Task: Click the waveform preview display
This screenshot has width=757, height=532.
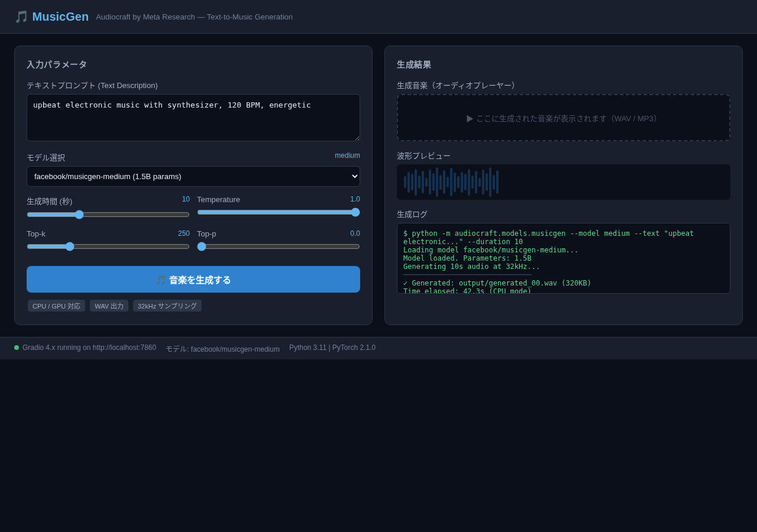Action: point(564,182)
